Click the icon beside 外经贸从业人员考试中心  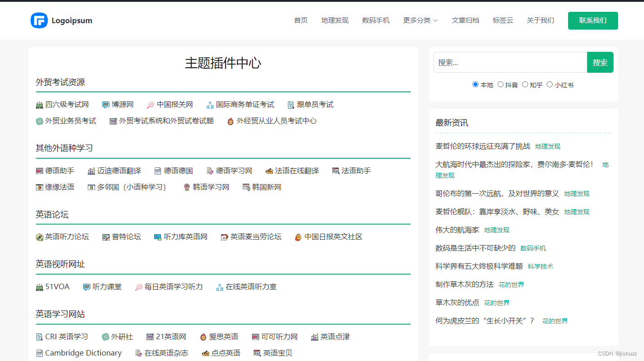pos(231,121)
